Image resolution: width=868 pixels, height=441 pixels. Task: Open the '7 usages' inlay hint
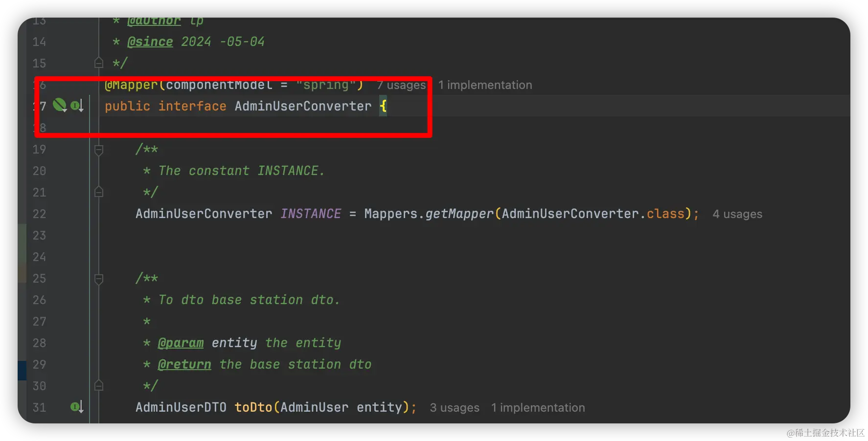pyautogui.click(x=401, y=85)
